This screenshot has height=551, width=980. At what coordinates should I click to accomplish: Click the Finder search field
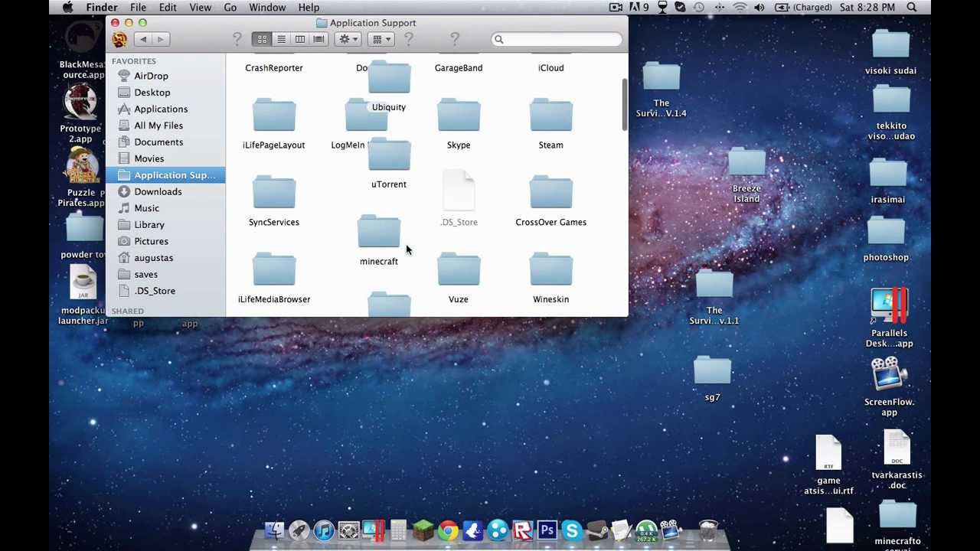[557, 39]
